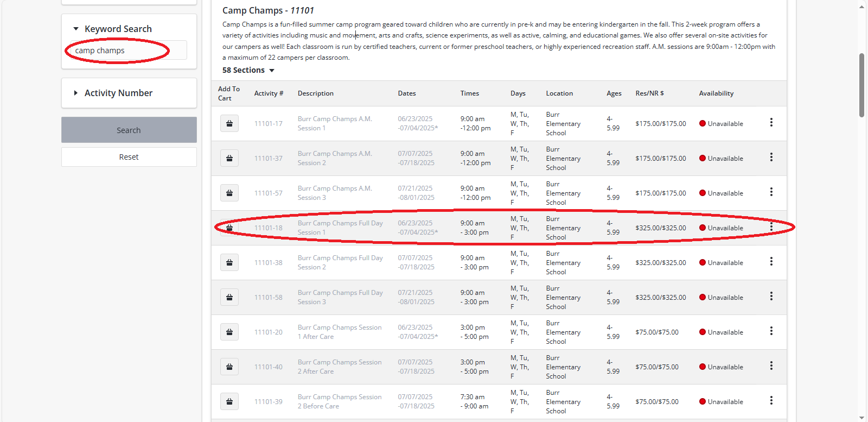Open Burr Camp Champs Session 1 After Care
The height and width of the screenshot is (422, 868).
pos(339,332)
